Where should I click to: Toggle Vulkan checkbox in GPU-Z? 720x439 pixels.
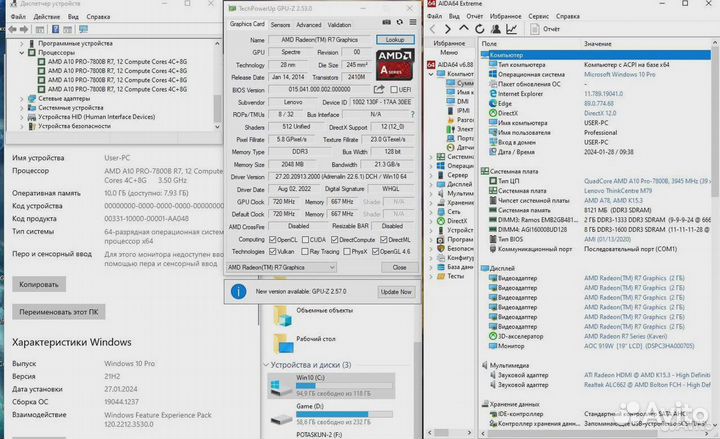pyautogui.click(x=272, y=252)
